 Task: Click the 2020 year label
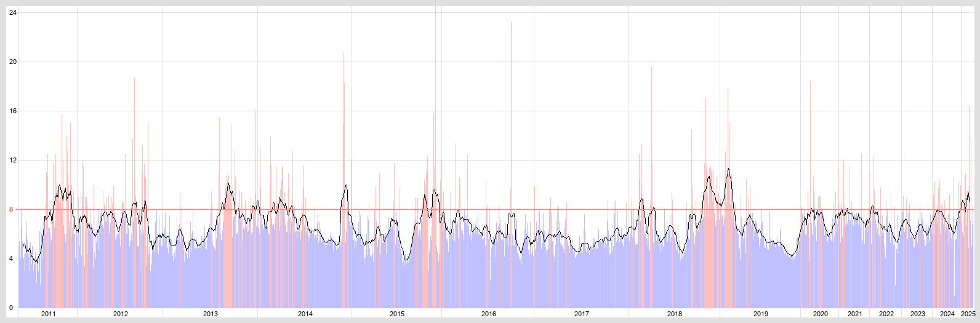[x=821, y=314]
